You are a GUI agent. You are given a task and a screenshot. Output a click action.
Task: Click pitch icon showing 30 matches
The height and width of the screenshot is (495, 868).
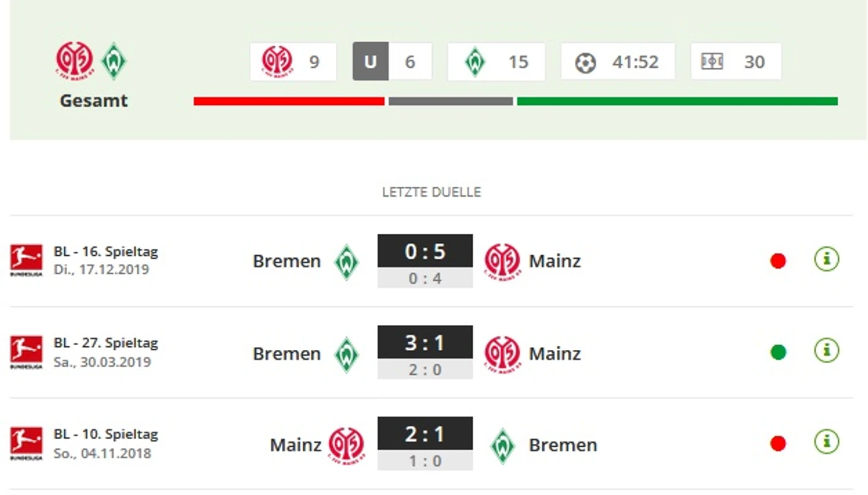coord(712,61)
